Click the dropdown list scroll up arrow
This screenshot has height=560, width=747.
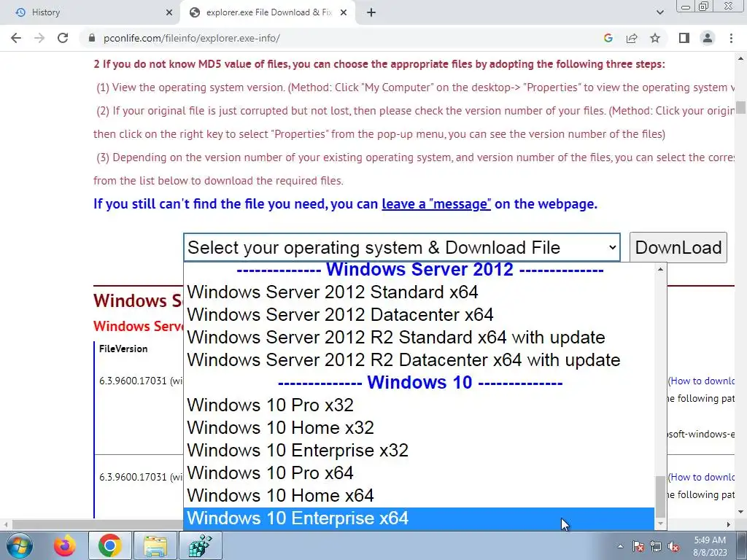660,270
